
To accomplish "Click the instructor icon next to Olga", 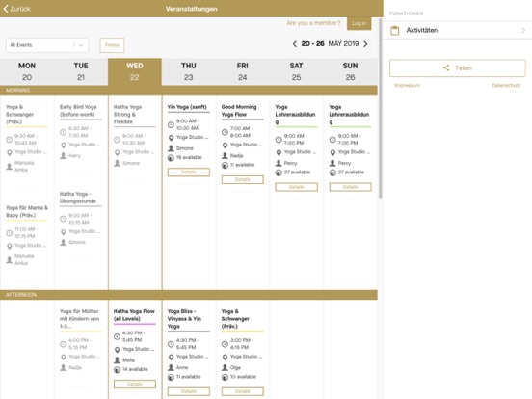I will click(x=225, y=368).
